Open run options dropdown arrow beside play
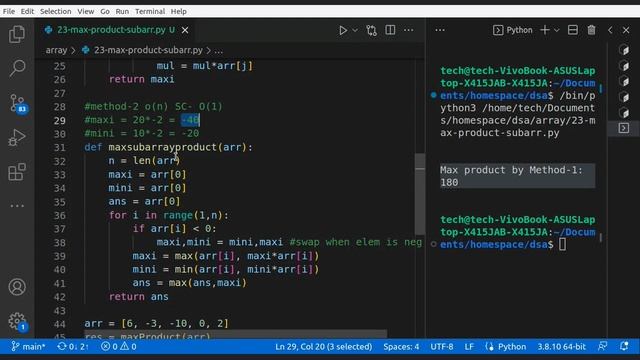The height and width of the screenshot is (360, 640). (355, 30)
